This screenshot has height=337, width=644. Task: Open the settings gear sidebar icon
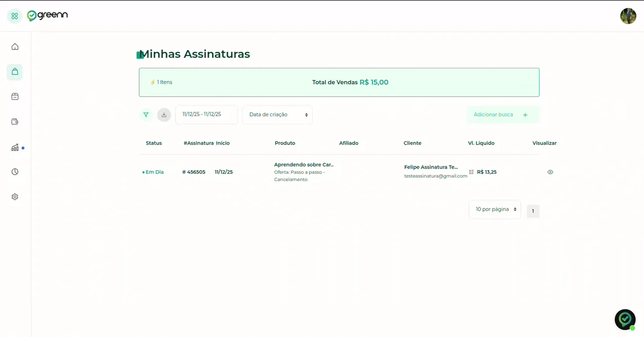pyautogui.click(x=15, y=196)
